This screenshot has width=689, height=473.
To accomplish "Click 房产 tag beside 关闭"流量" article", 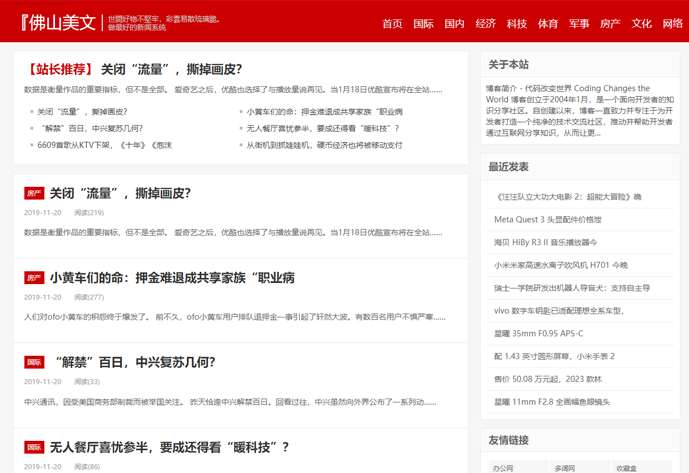I will [x=35, y=194].
